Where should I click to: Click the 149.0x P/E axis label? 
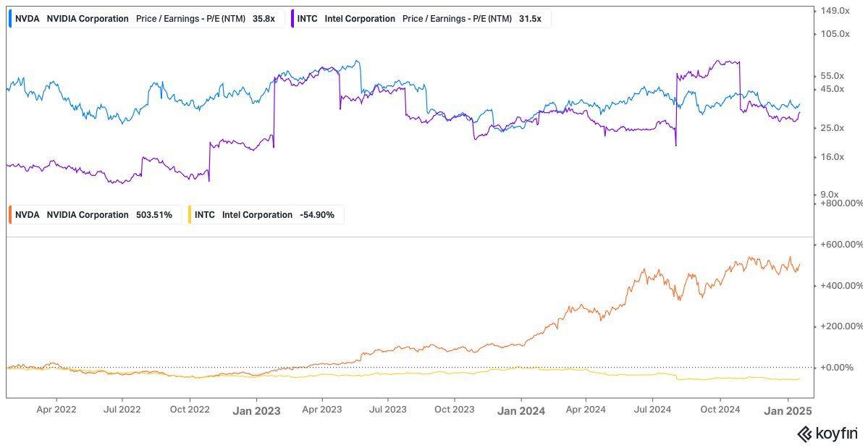[835, 11]
